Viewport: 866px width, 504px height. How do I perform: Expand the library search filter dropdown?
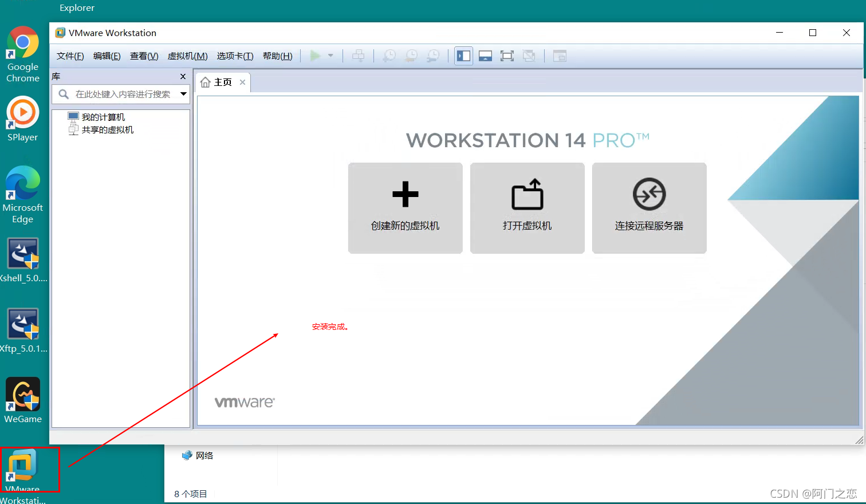tap(183, 94)
